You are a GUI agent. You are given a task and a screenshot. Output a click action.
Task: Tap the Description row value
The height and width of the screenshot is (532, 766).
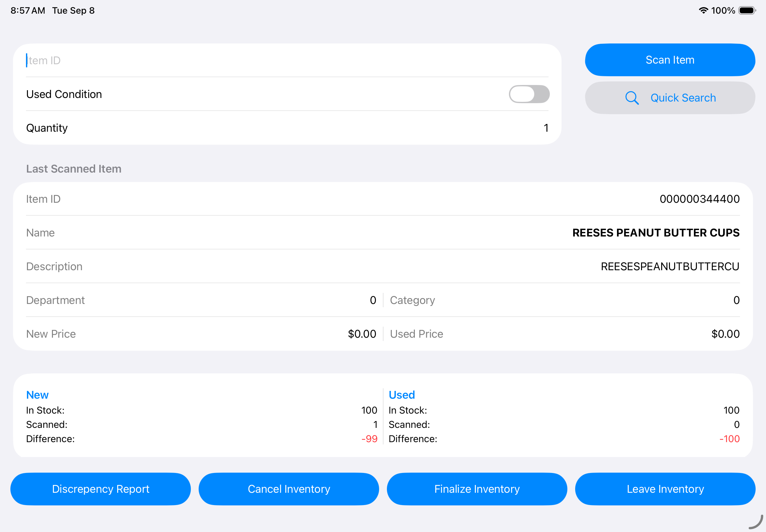670,266
